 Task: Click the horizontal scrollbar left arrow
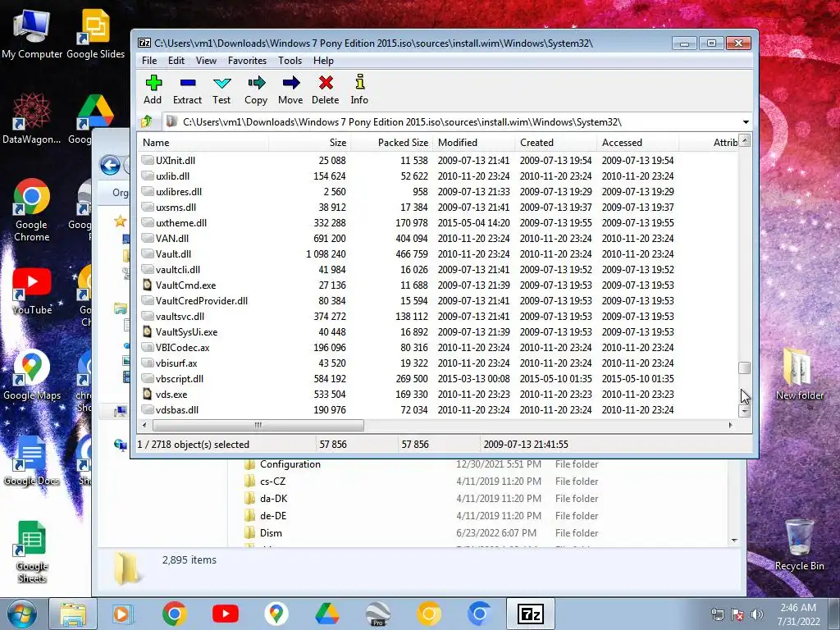144,426
